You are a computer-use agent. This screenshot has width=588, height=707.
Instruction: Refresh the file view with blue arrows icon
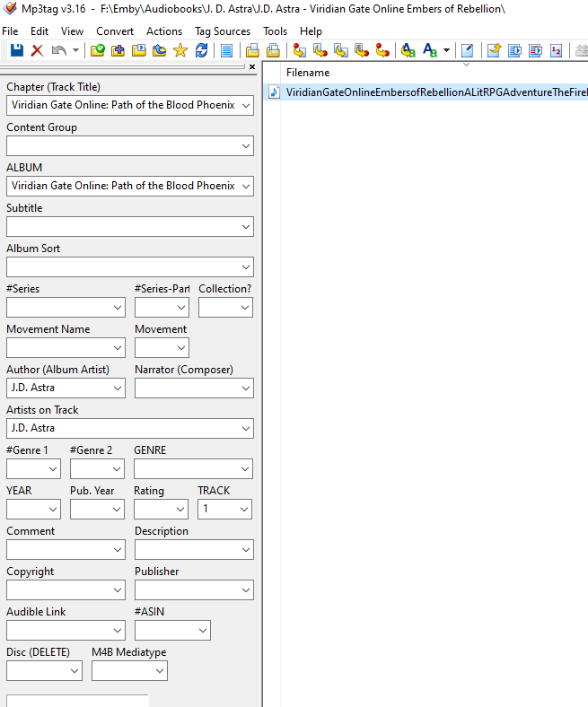click(x=201, y=50)
